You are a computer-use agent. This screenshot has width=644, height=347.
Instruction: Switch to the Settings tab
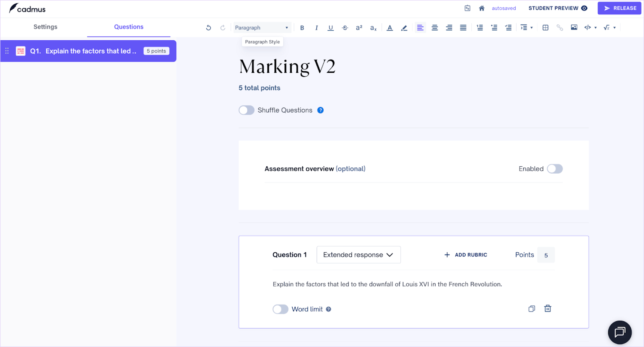45,27
